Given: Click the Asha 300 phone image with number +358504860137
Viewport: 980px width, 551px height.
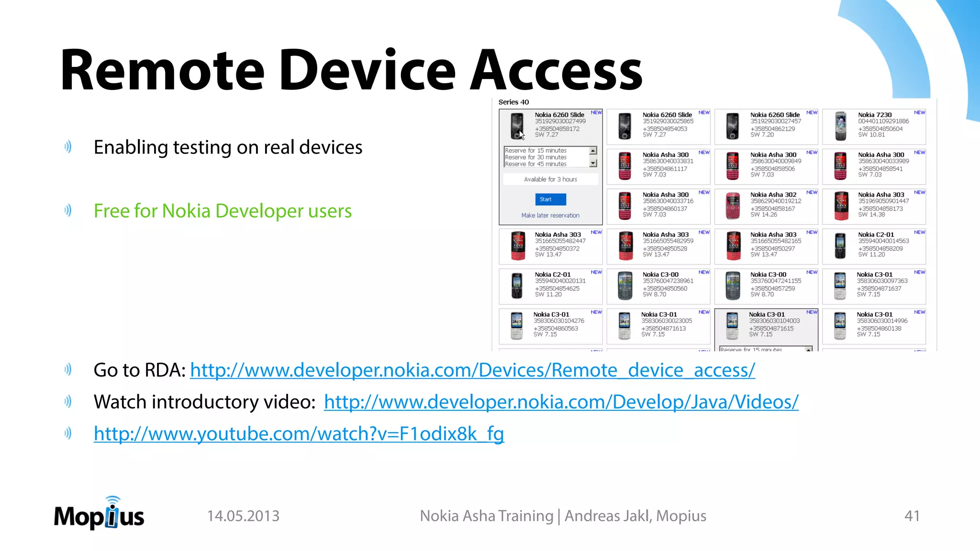Looking at the screenshot, I should tap(624, 206).
